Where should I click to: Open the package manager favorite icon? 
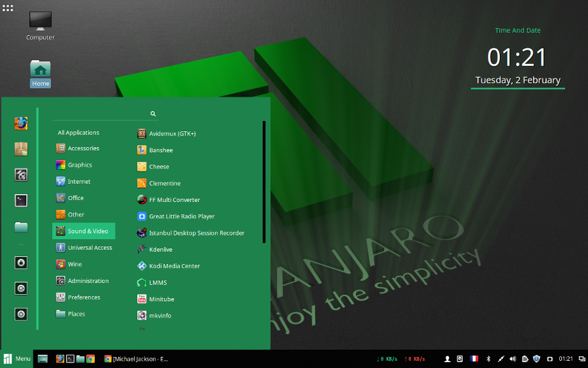21,149
